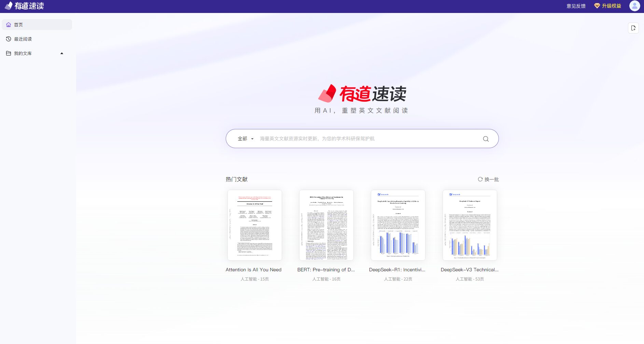Open the 全部 search category dropdown
This screenshot has width=644, height=344.
[246, 139]
